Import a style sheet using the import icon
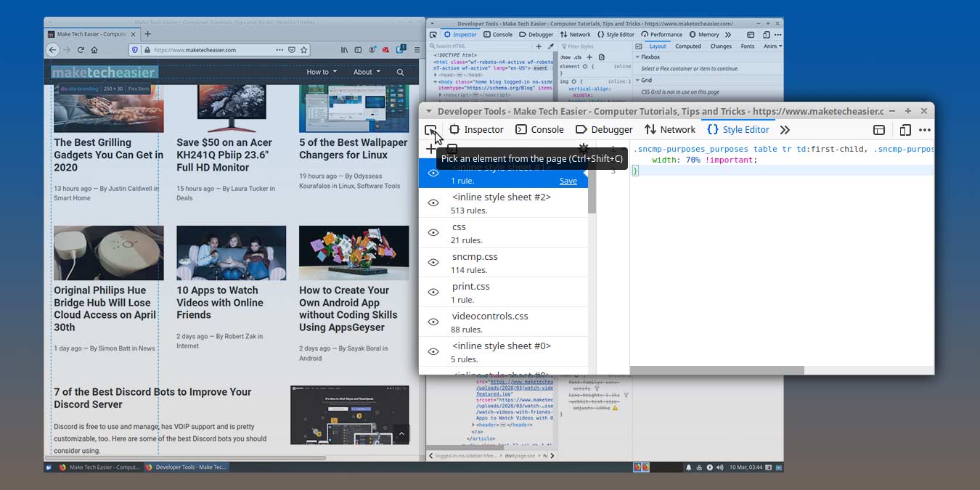The height and width of the screenshot is (490, 980). (452, 147)
